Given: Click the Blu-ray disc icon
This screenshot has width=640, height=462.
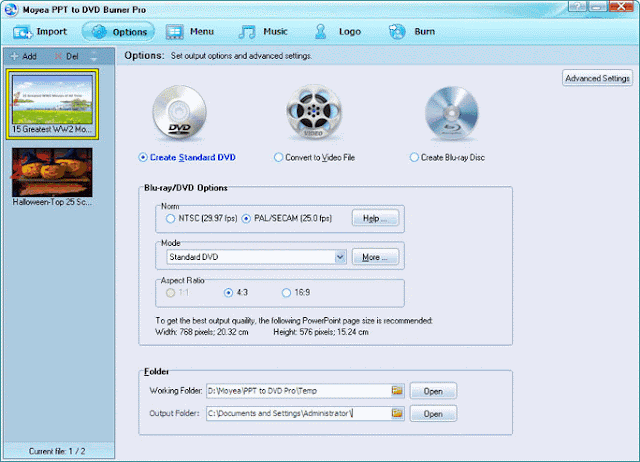Looking at the screenshot, I should point(451,113).
